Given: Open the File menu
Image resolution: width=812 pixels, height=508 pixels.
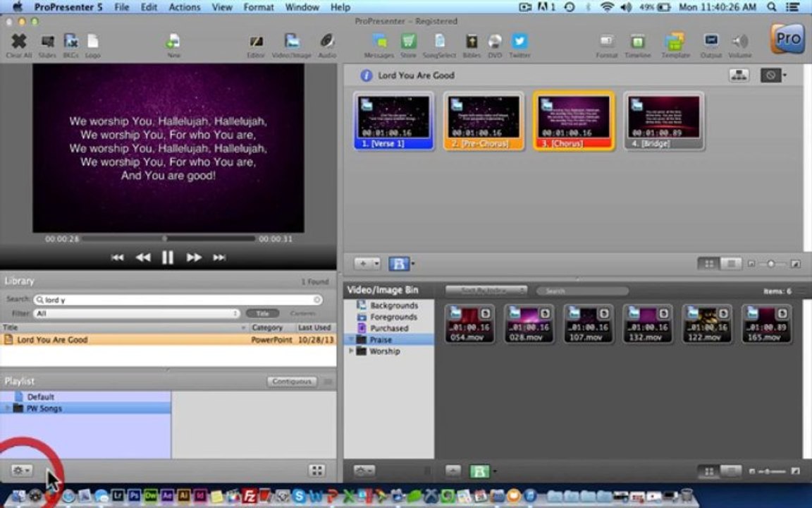Looking at the screenshot, I should click(122, 7).
